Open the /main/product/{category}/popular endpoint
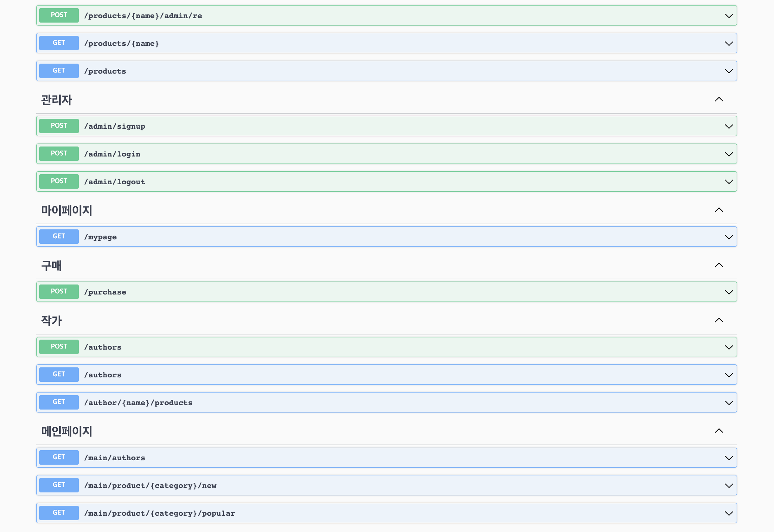 159,513
